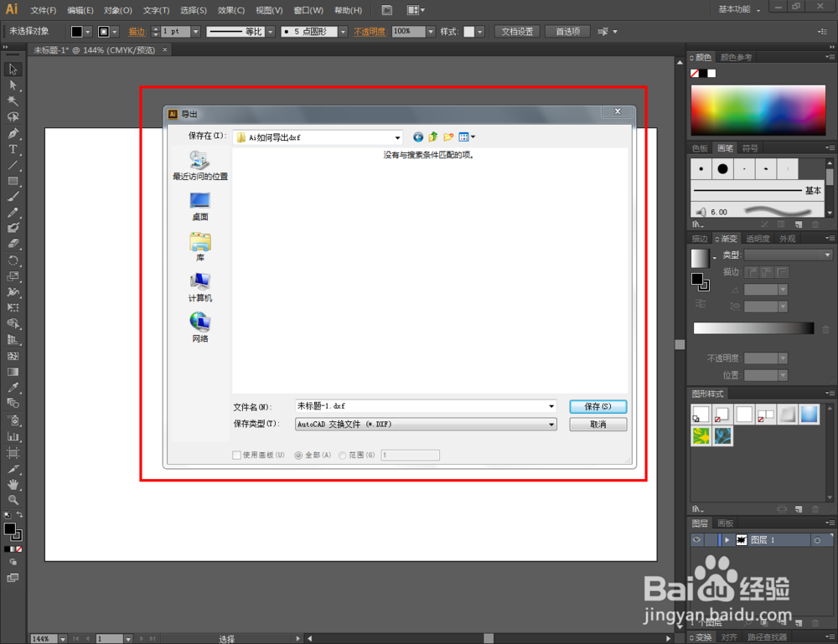Open the Edit menu
The image size is (838, 644).
coord(80,10)
